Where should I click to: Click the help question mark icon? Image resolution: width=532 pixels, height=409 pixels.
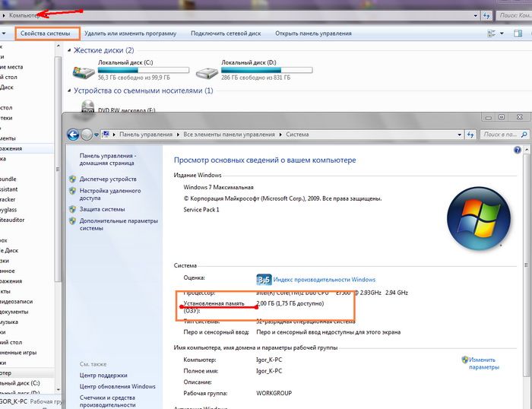[x=517, y=150]
